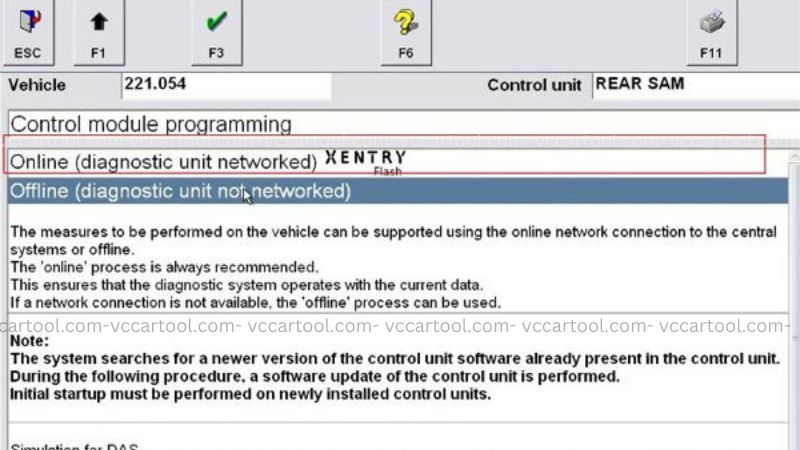The width and height of the screenshot is (800, 450).
Task: Click the 'offline' process can be used line
Action: [x=256, y=303]
